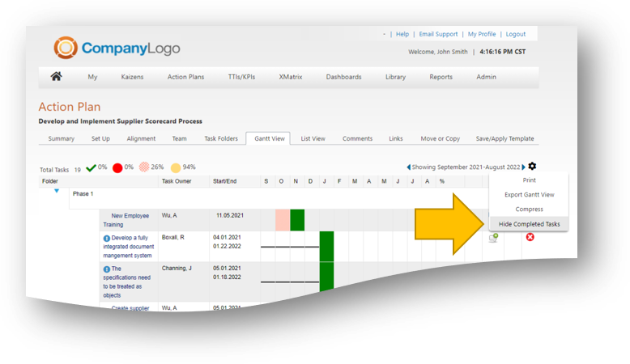Click green checkmark completed status icon
Screen dimensions: 630x364
(x=91, y=167)
